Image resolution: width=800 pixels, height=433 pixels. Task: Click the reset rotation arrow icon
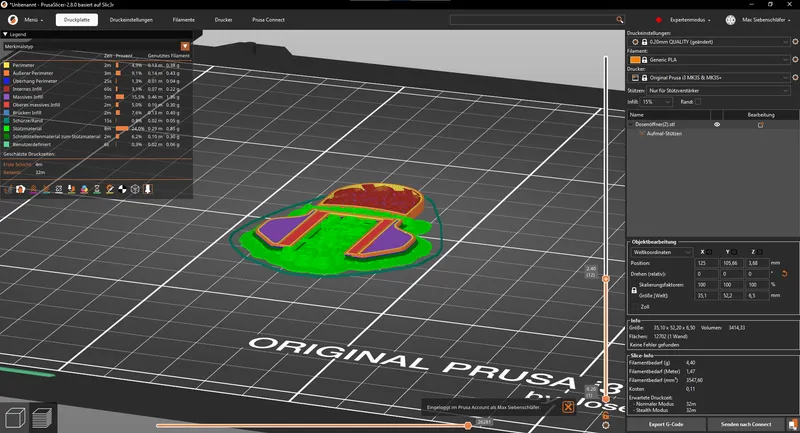tap(784, 272)
